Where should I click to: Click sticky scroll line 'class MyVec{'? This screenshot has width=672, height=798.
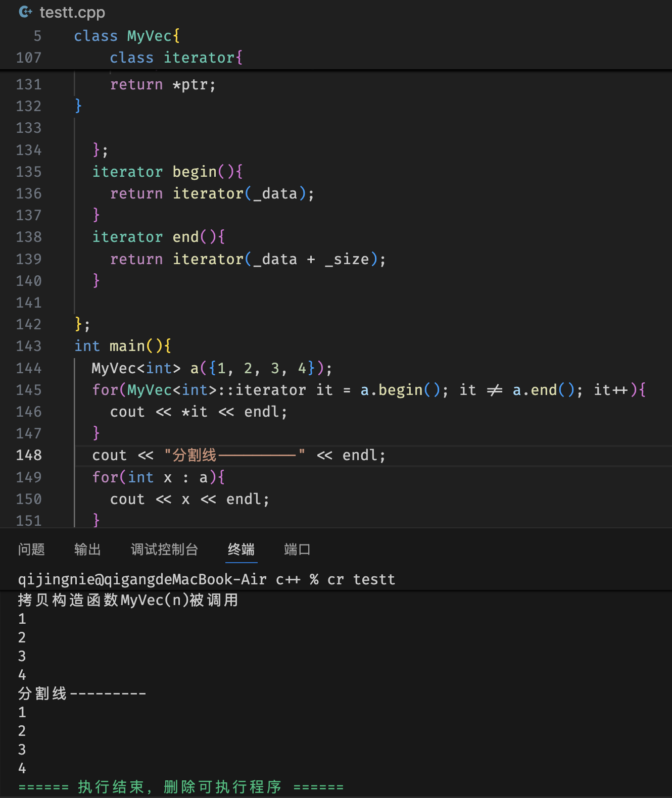(126, 36)
